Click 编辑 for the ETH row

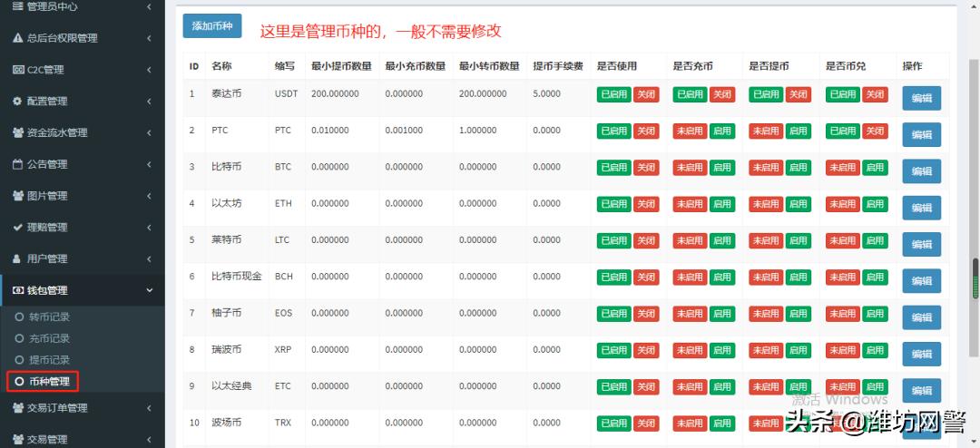point(921,208)
